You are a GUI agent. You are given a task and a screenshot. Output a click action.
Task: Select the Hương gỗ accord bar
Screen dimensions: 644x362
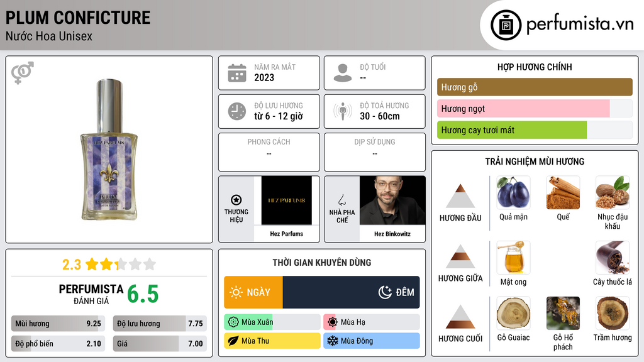click(535, 87)
